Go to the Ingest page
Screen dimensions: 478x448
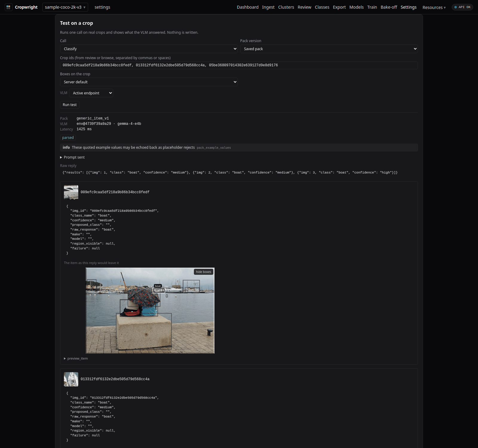[268, 7]
